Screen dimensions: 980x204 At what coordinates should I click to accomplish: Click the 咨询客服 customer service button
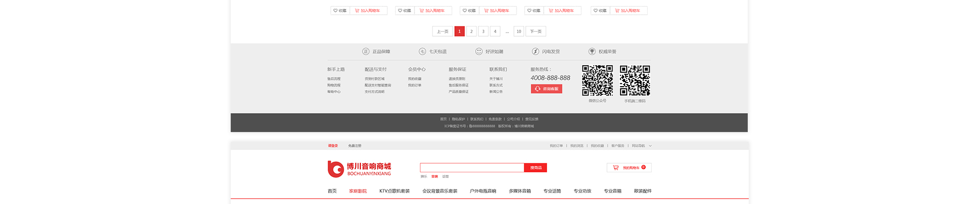[x=546, y=89]
